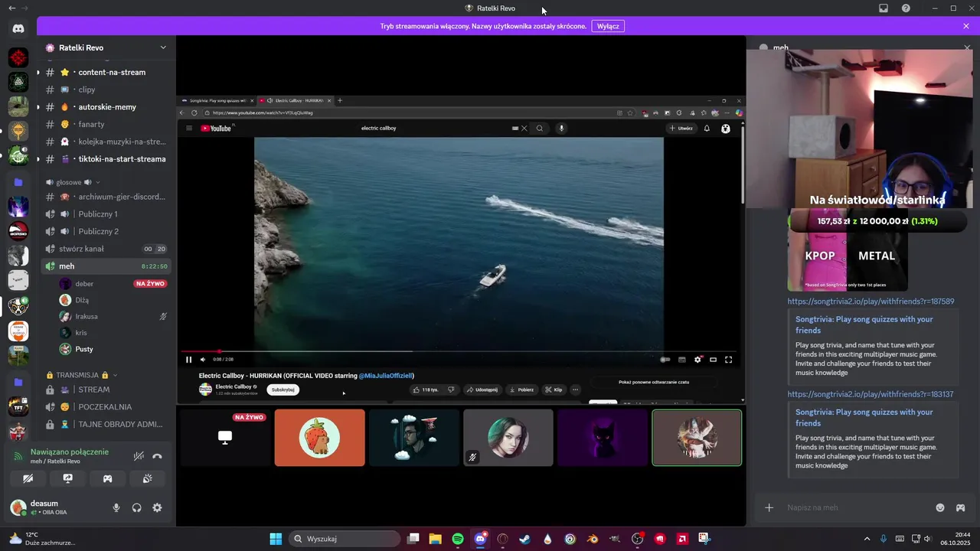
Task: Open the autorskie-memy channel
Action: click(106, 107)
